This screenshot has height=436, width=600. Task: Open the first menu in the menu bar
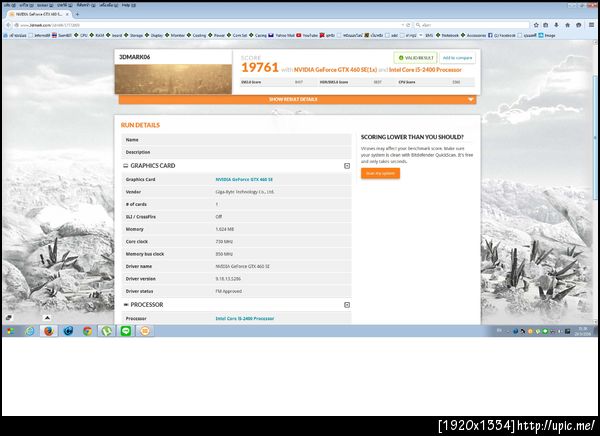pos(10,5)
